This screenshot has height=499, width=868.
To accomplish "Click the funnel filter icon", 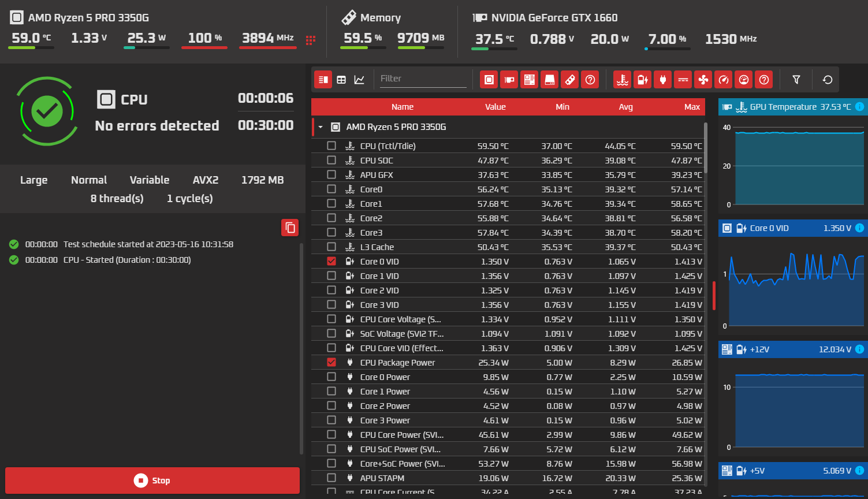I will pos(796,80).
